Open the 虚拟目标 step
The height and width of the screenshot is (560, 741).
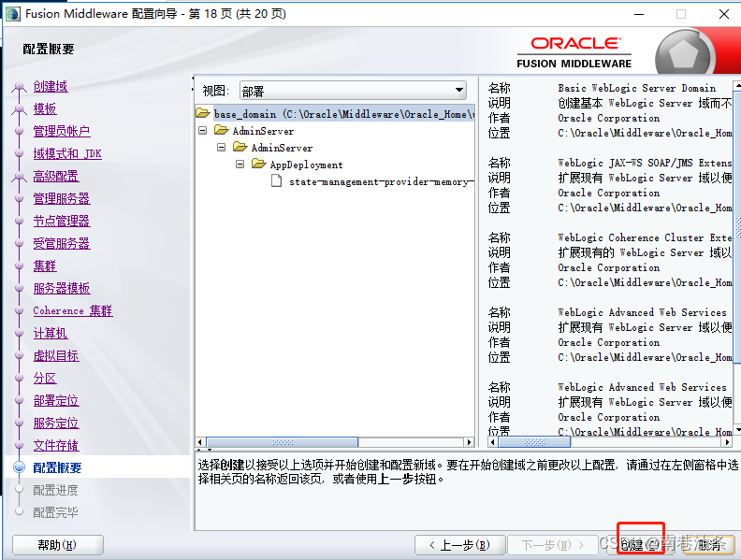pyautogui.click(x=56, y=355)
